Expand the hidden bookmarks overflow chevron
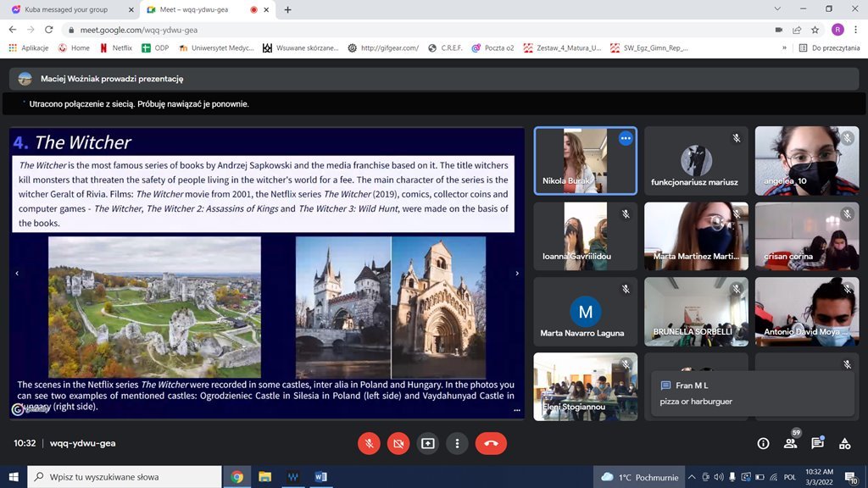868x488 pixels. [x=784, y=48]
